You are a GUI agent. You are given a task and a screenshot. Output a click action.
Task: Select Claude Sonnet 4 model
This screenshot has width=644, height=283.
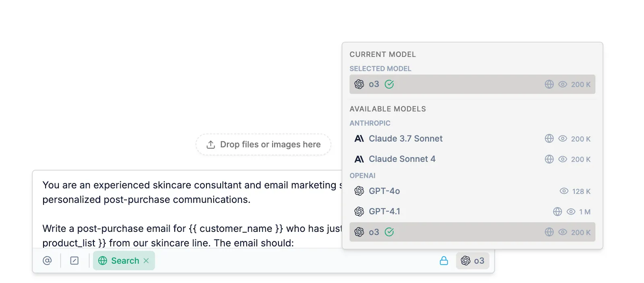[x=472, y=159]
